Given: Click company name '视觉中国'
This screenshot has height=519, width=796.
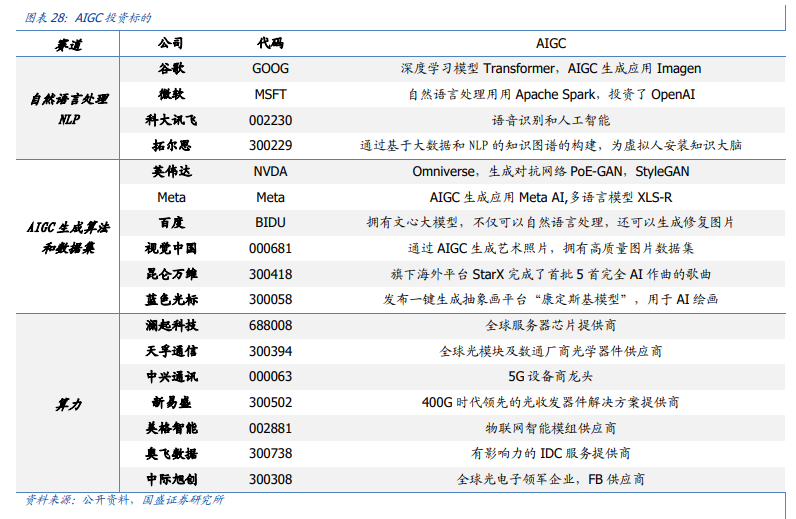Looking at the screenshot, I should pos(171,248).
